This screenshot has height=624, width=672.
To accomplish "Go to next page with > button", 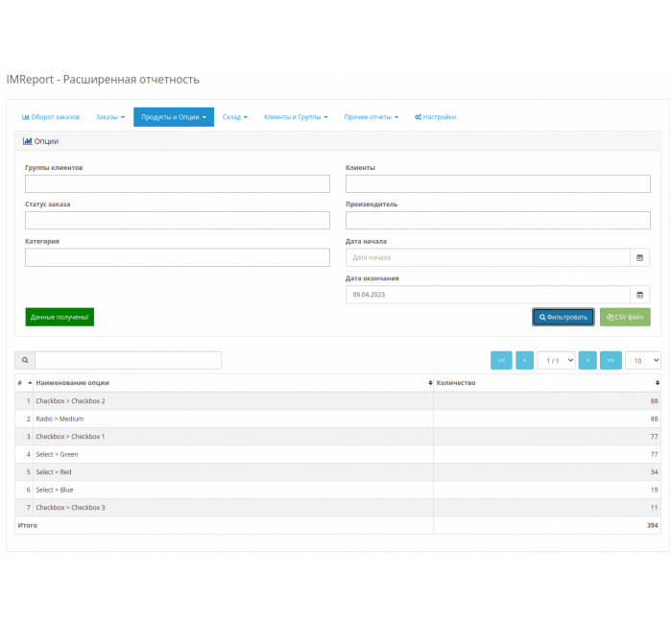I will (588, 360).
